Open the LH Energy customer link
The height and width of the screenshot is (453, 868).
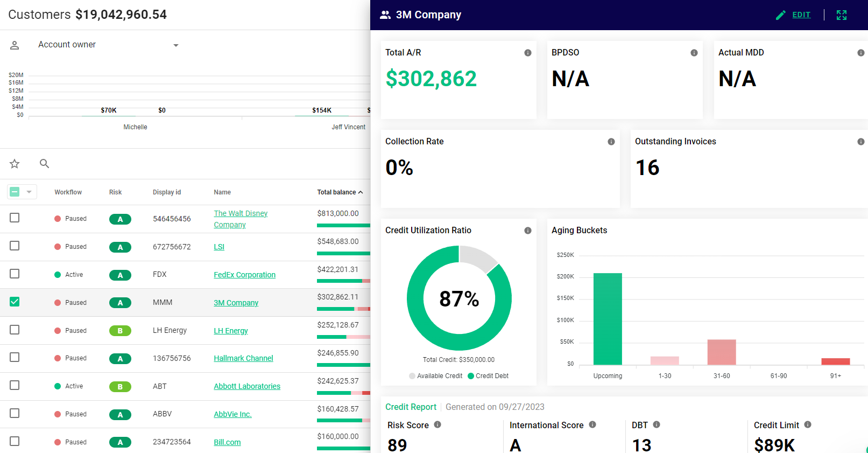click(231, 331)
